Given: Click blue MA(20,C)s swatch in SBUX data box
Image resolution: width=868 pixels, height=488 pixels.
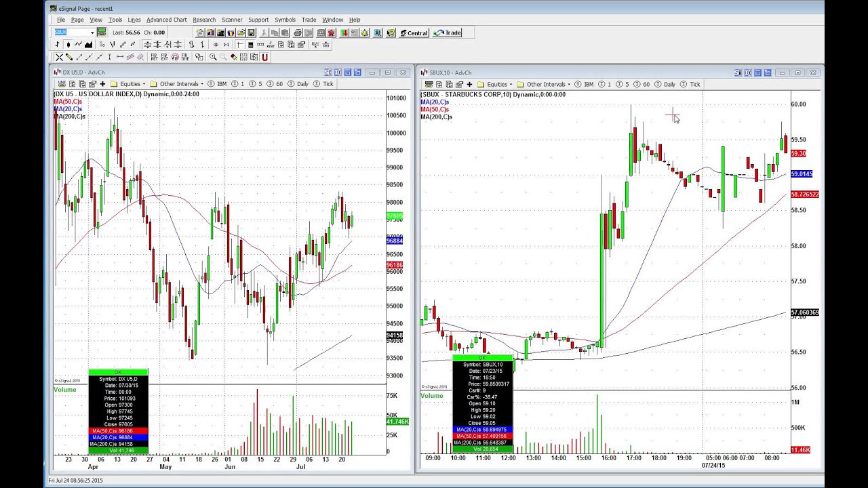Looking at the screenshot, I should [x=482, y=430].
